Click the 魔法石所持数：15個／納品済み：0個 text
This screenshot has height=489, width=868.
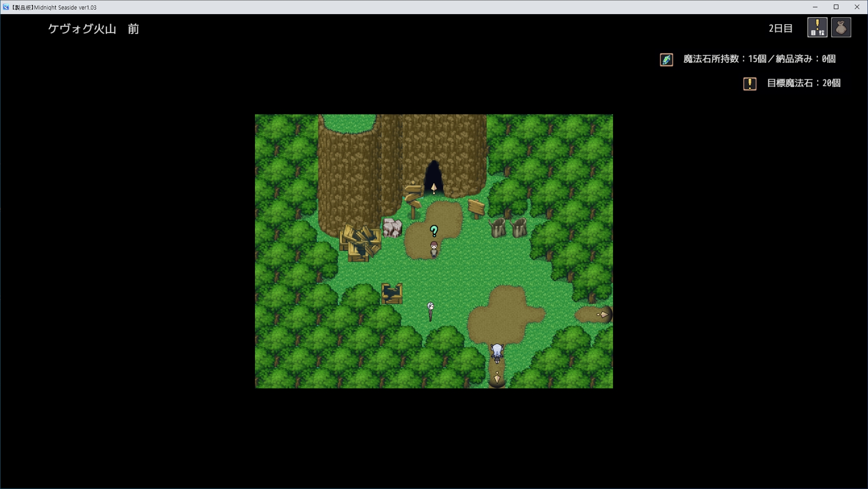click(759, 59)
